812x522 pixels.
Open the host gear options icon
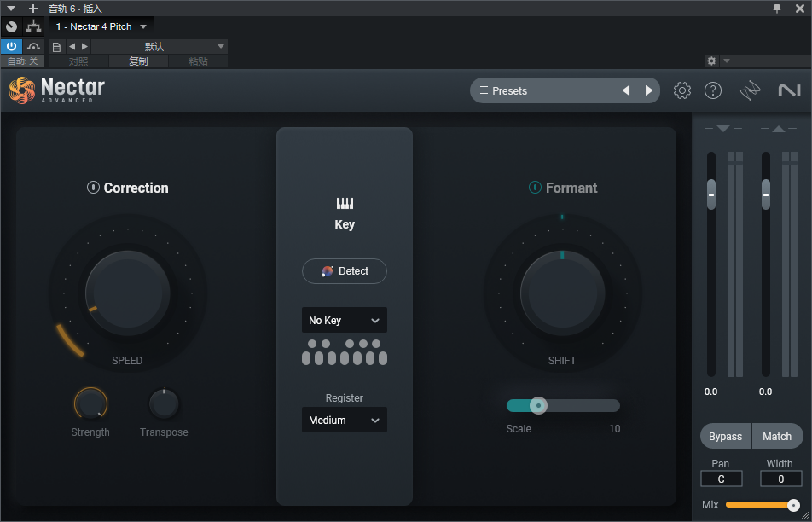tap(711, 61)
